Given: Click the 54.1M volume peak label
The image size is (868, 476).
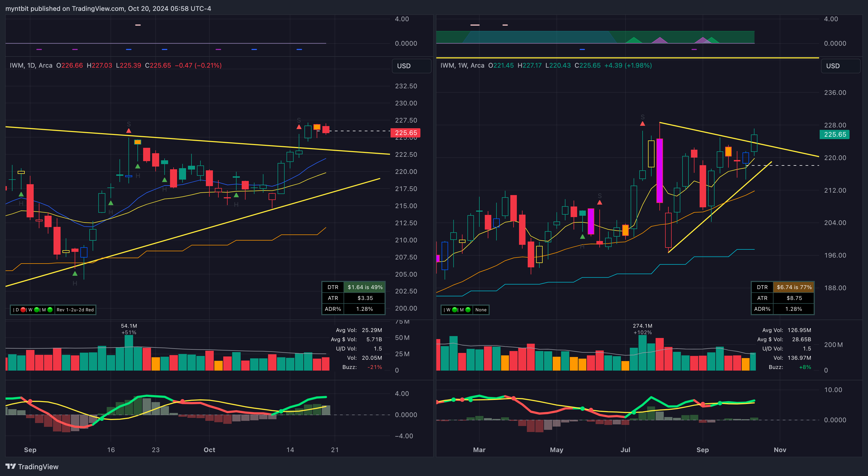Looking at the screenshot, I should [129, 326].
